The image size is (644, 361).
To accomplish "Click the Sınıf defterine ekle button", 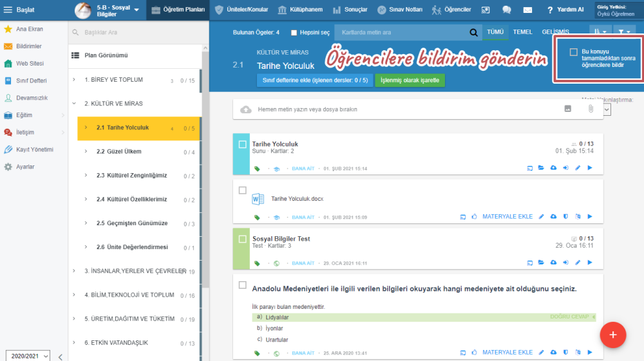I will pyautogui.click(x=315, y=80).
